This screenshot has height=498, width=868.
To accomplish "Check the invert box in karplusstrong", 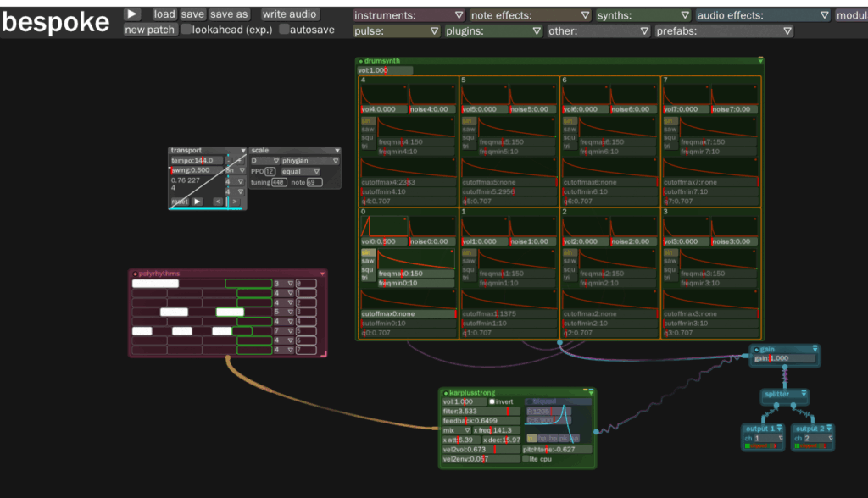I will 492,401.
